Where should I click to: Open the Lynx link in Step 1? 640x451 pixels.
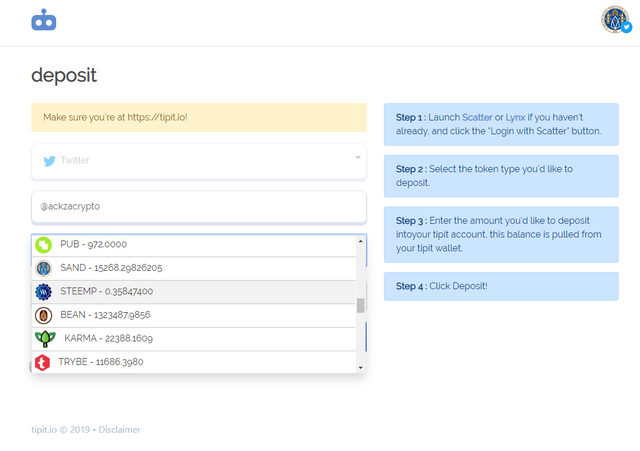tap(515, 118)
